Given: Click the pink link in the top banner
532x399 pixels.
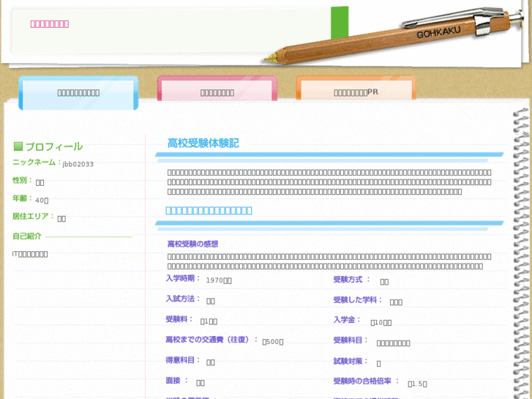Looking at the screenshot, I should coord(50,23).
